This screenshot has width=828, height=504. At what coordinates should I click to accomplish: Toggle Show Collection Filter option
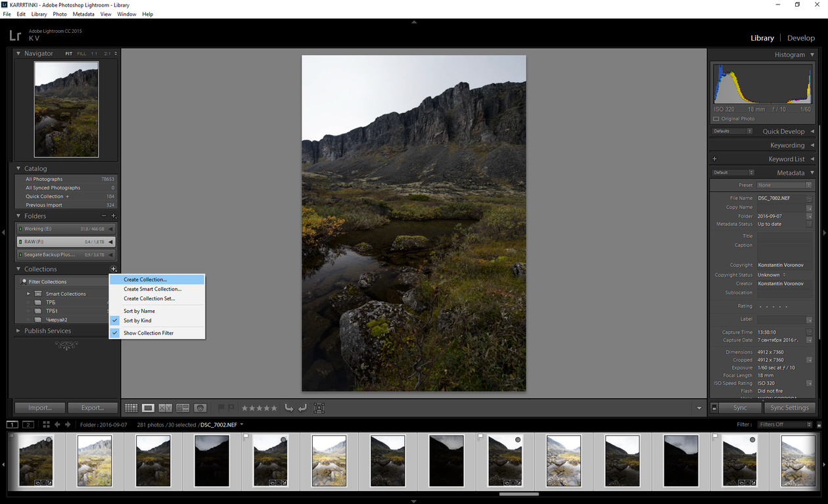(x=157, y=333)
